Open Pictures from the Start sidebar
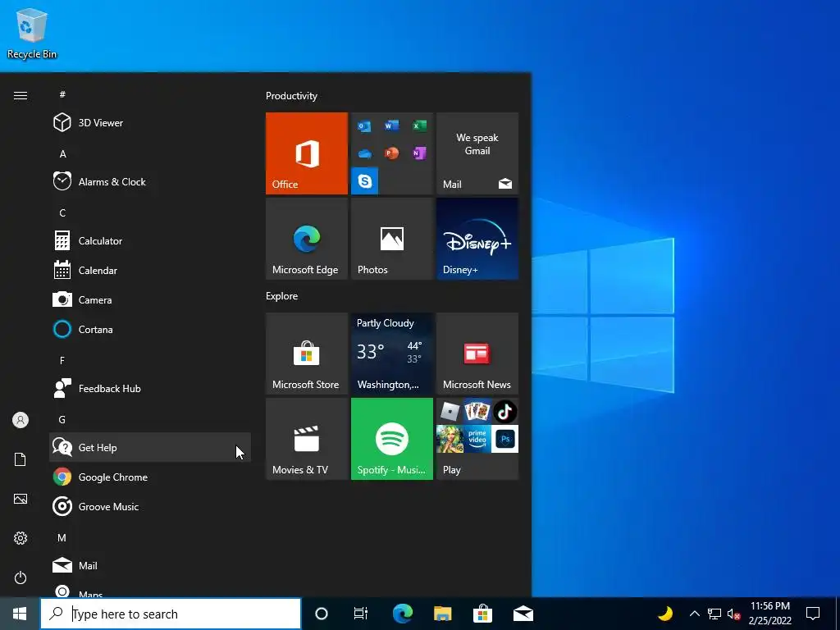The image size is (840, 630). pos(21,499)
